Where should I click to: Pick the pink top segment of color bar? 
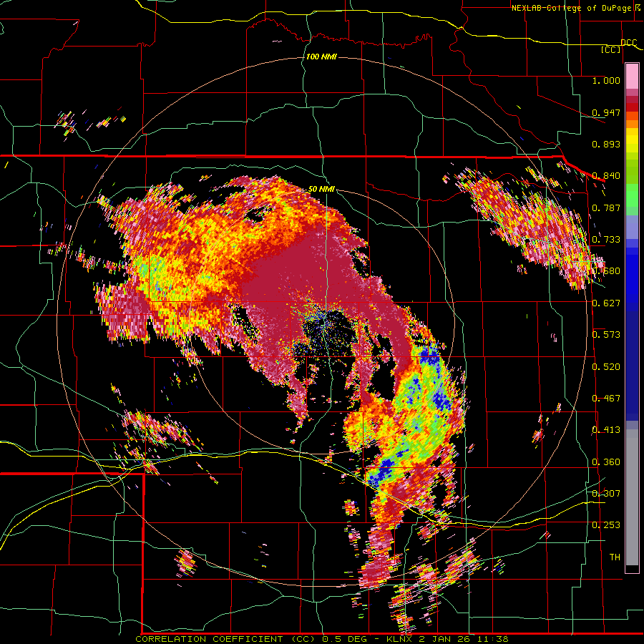(x=632, y=76)
